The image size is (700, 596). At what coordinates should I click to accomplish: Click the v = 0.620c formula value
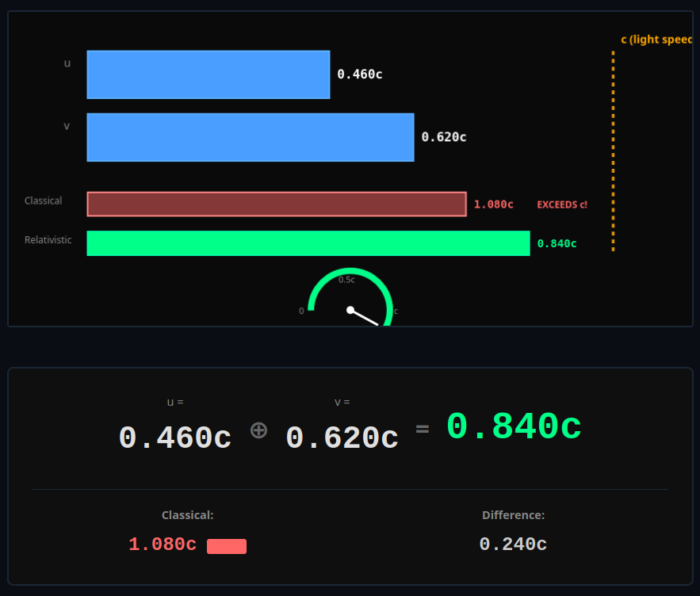(x=342, y=437)
